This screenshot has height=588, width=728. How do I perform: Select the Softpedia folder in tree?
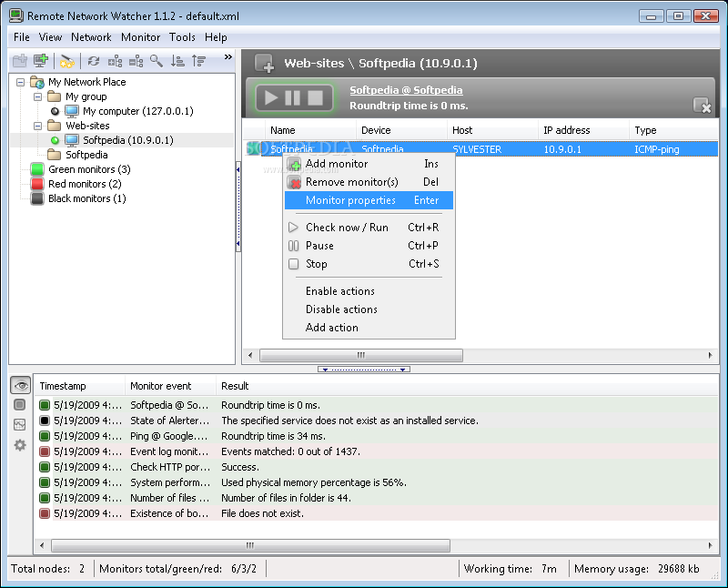(86, 155)
